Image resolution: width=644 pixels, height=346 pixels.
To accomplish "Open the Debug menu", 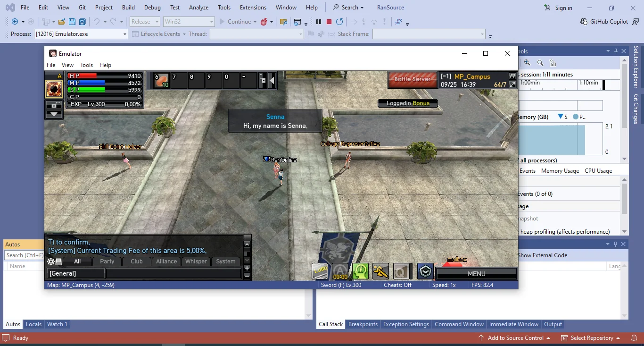I will [152, 8].
